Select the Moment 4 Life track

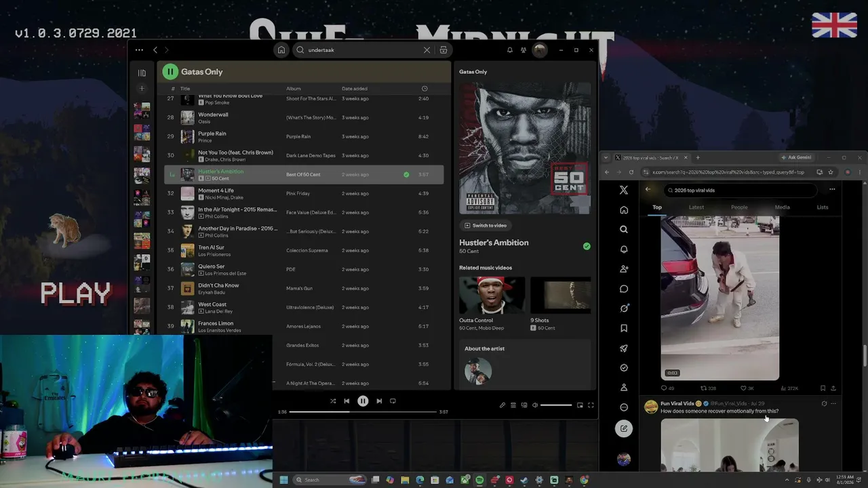(x=304, y=193)
